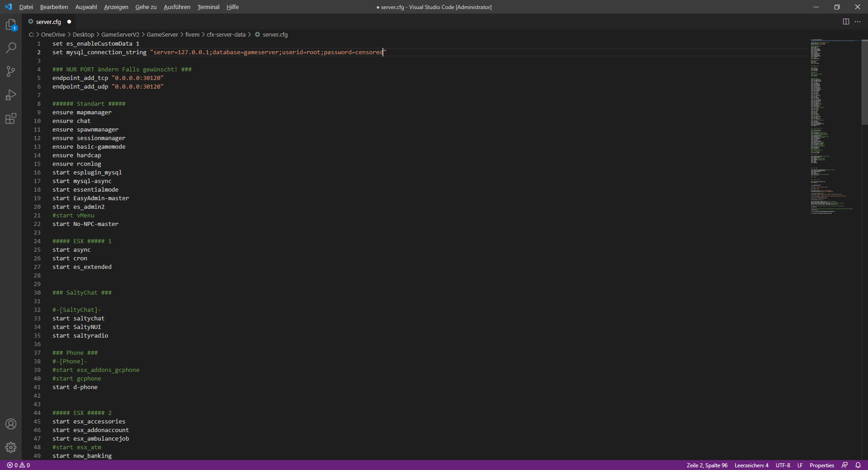The height and width of the screenshot is (470, 868).
Task: Place cursor on 'start saltychat' line
Action: pyautogui.click(x=78, y=319)
